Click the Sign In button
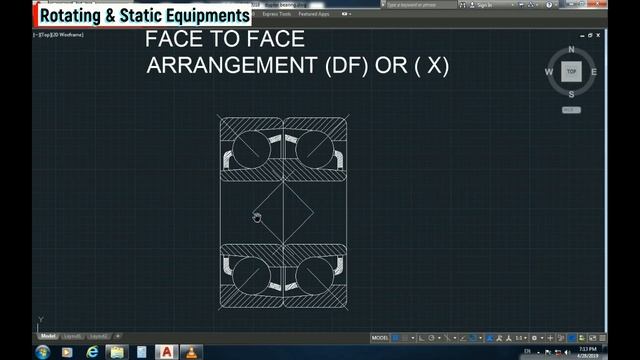640x360 pixels. point(481,5)
